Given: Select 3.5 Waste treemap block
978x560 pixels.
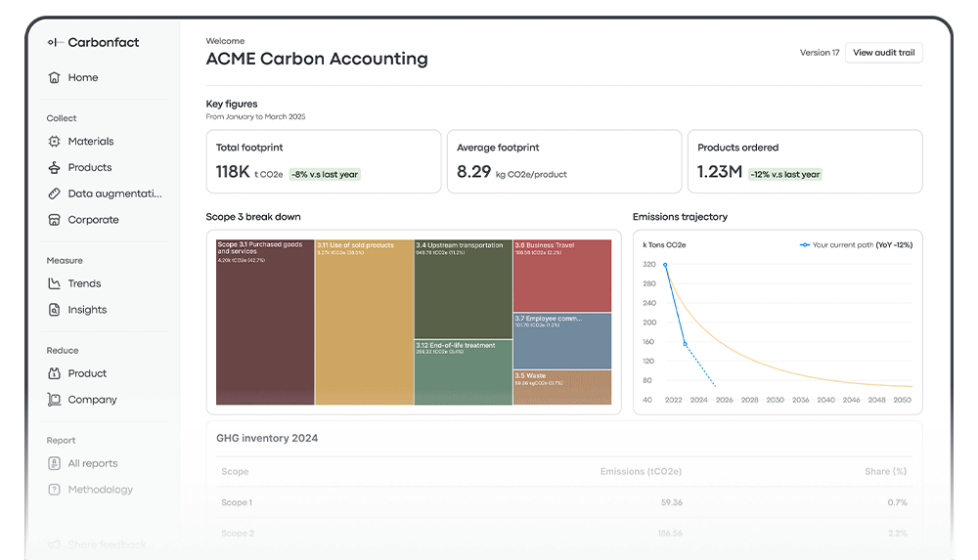Looking at the screenshot, I should (x=562, y=388).
